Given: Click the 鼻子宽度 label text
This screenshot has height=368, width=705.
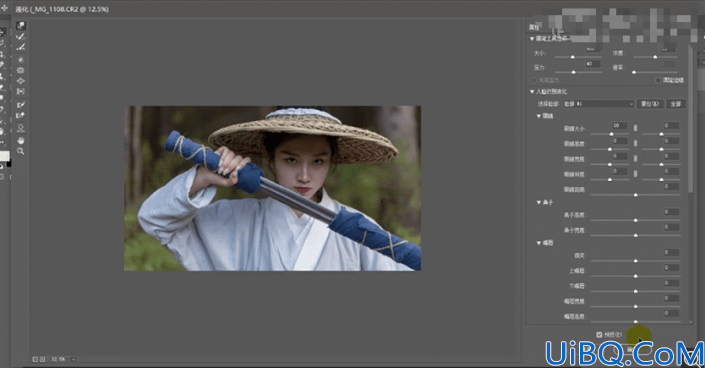Looking at the screenshot, I should click(x=574, y=230).
